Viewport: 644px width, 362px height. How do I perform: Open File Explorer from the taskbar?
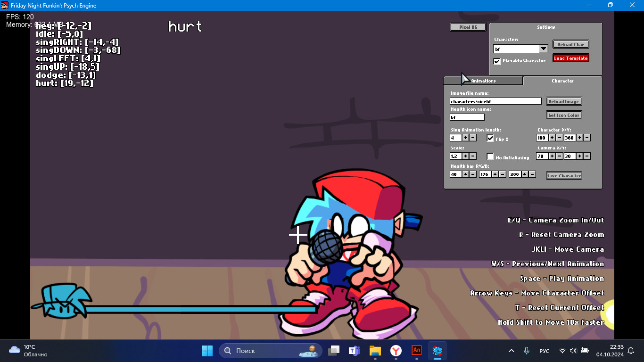(375, 351)
